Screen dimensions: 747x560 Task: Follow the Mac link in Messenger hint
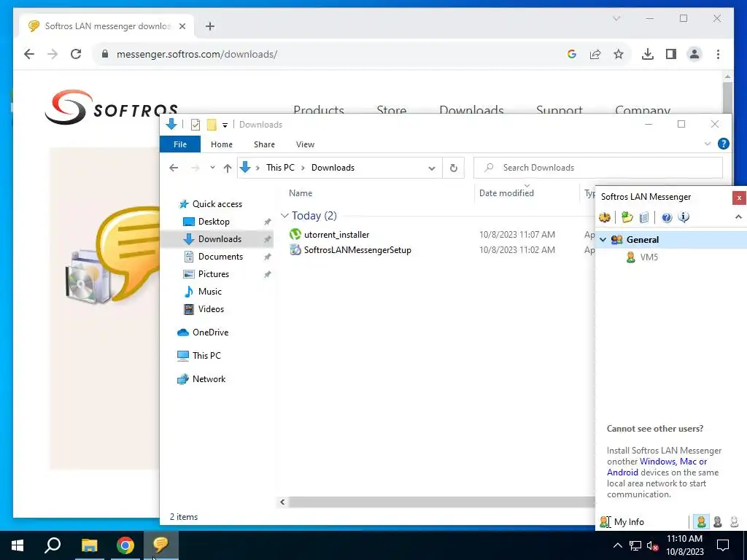[x=688, y=462]
